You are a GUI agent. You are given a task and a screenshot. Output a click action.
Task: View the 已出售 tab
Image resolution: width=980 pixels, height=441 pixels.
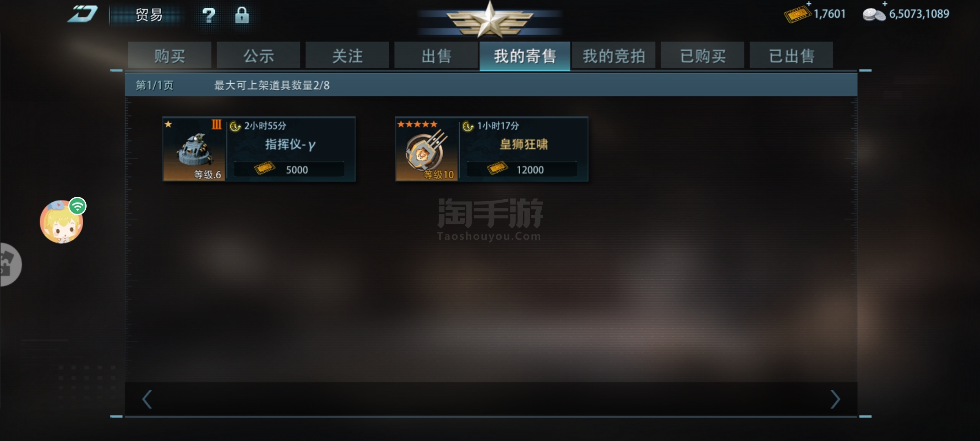(x=791, y=55)
